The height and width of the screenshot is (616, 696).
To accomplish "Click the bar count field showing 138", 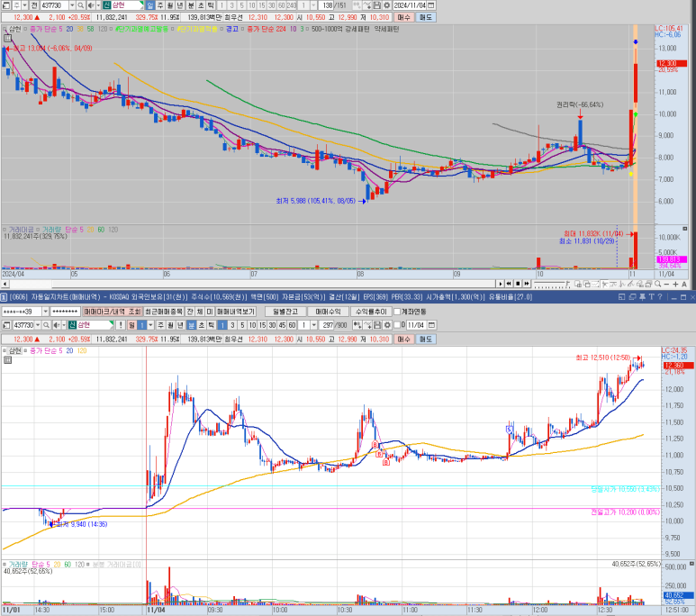I will point(327,5).
